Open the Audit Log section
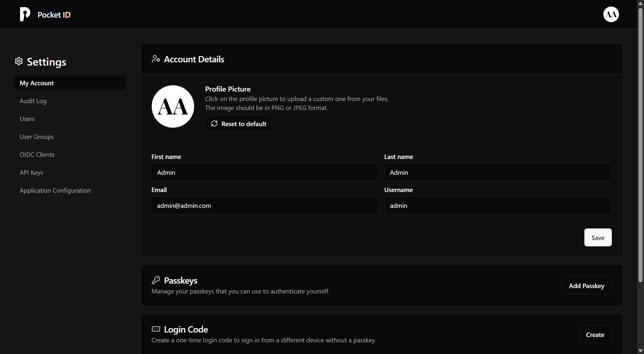Viewport: 644px width, 354px height. tap(33, 101)
